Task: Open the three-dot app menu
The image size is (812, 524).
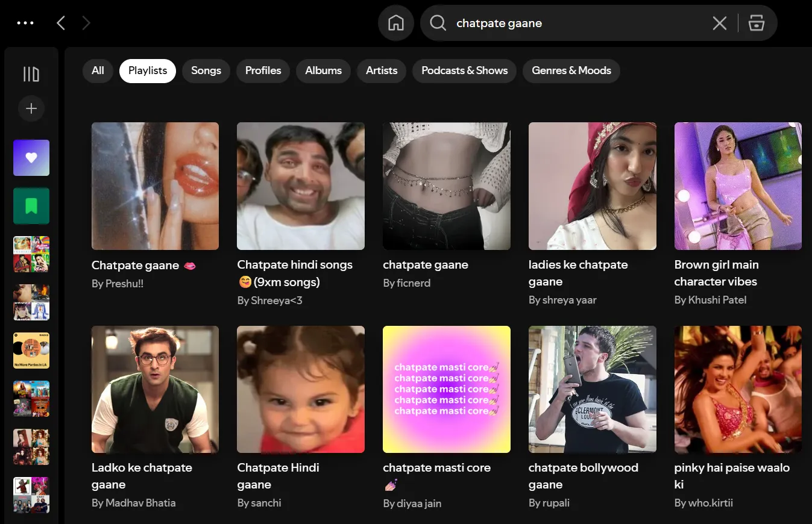Action: [x=25, y=23]
